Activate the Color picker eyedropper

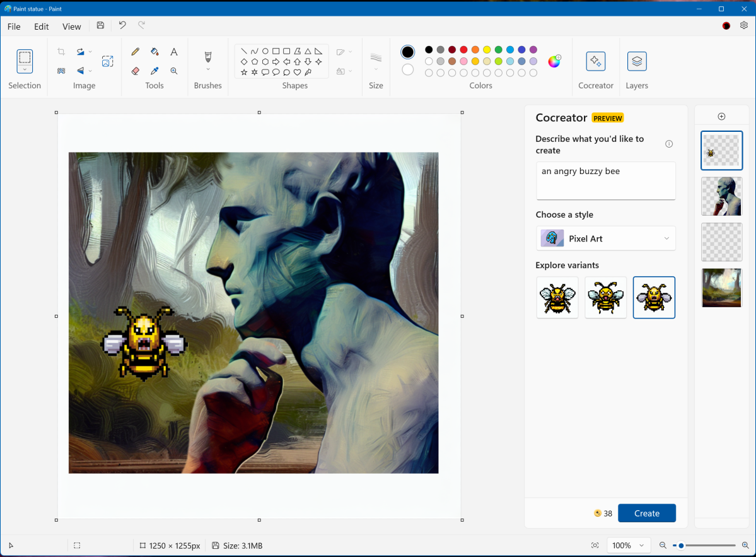[x=154, y=71]
